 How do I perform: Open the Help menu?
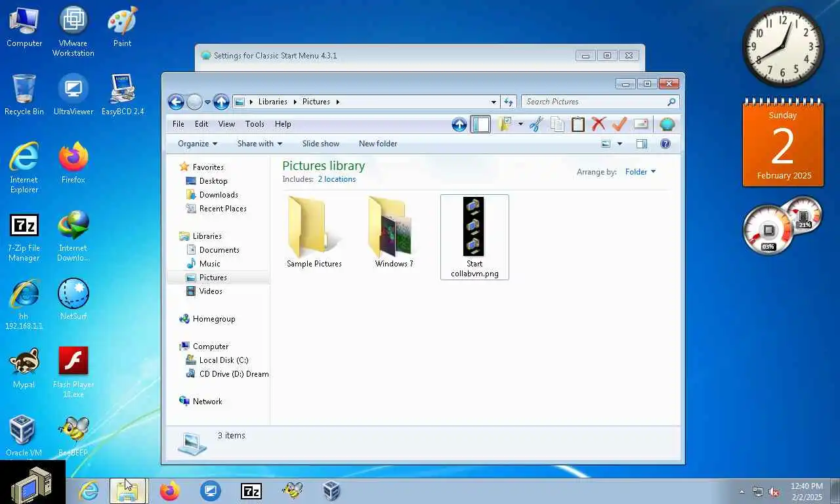[x=283, y=124]
